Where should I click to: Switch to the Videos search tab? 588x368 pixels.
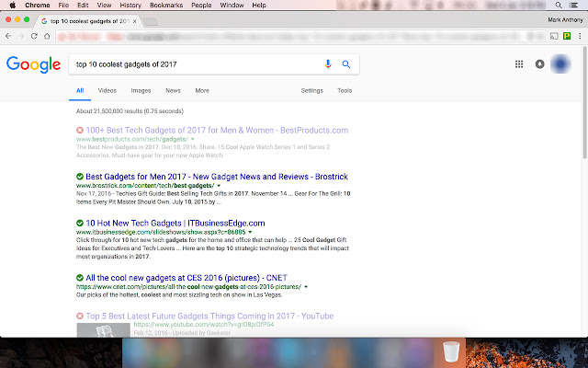(x=107, y=91)
